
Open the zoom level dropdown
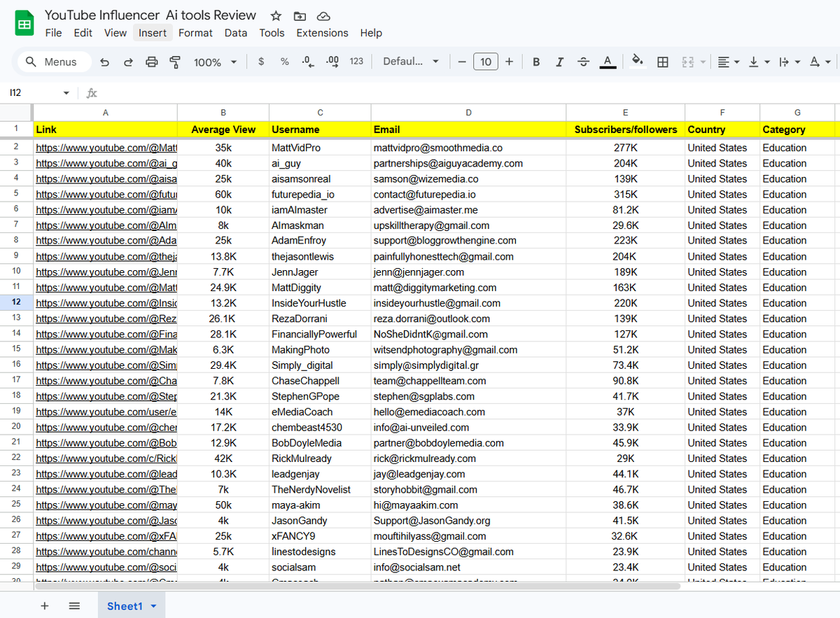215,62
